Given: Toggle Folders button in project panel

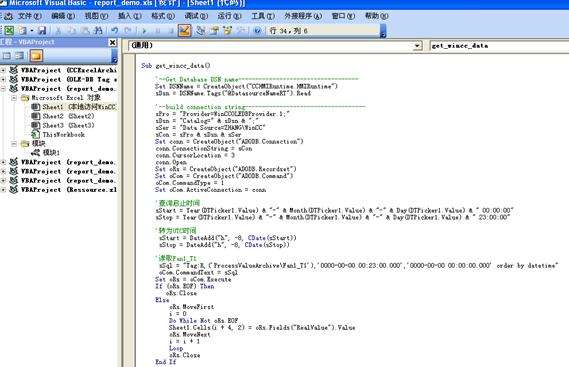Looking at the screenshot, I should (x=36, y=56).
